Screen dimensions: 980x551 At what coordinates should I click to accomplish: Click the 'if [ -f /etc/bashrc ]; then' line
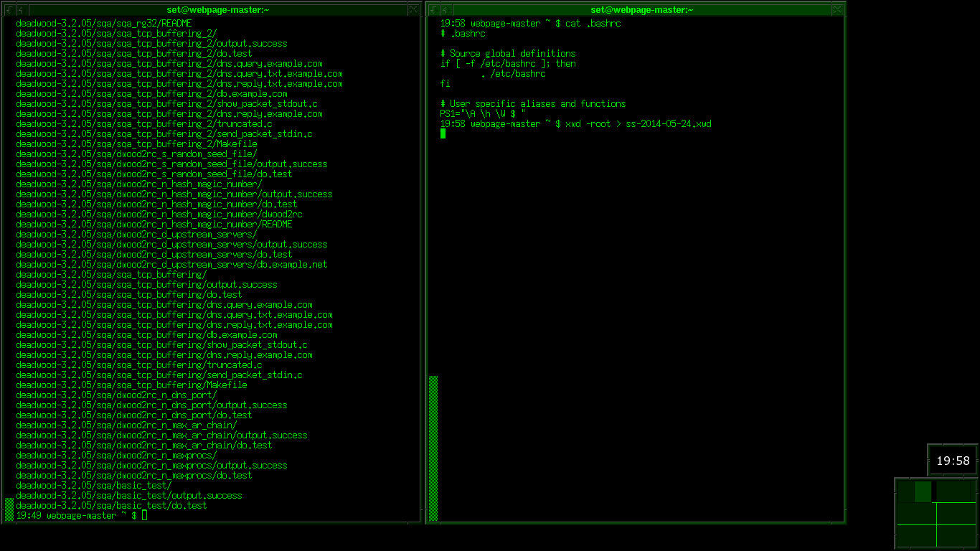(508, 63)
